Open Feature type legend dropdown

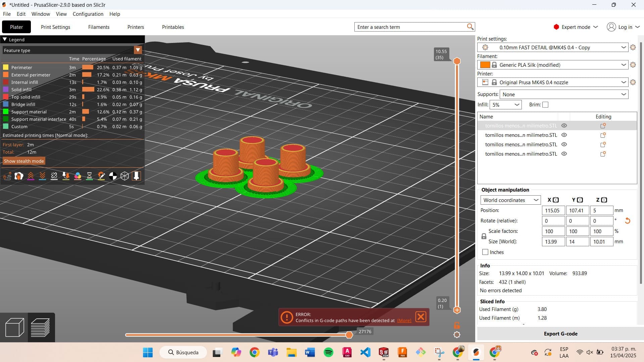[72, 50]
